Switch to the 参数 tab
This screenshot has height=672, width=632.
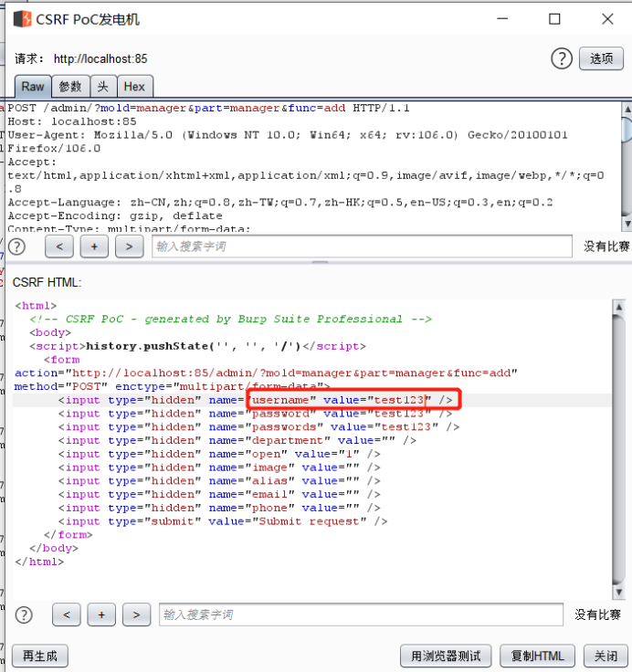[x=70, y=87]
